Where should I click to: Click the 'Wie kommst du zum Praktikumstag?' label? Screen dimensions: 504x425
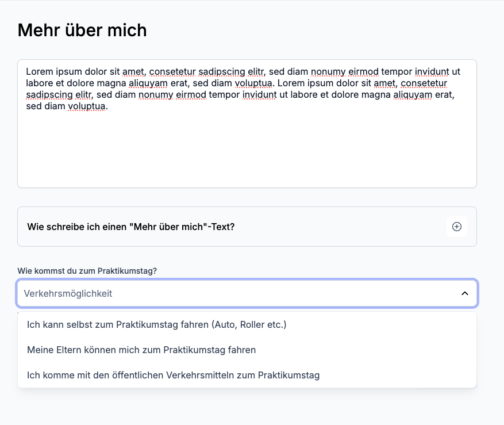point(87,270)
